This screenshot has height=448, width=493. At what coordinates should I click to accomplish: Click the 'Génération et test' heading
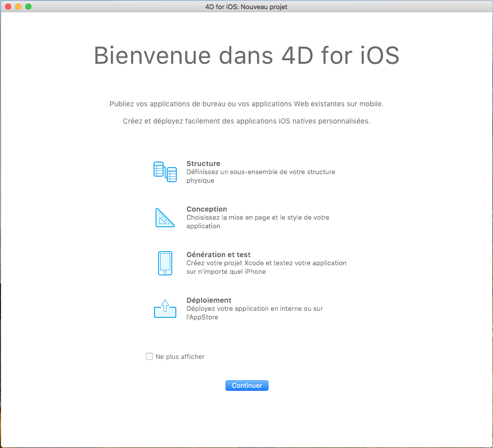pos(218,255)
